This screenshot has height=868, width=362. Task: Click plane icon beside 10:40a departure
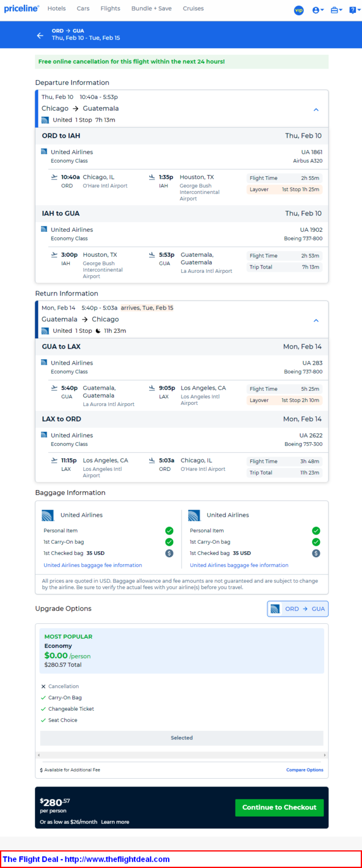[54, 177]
